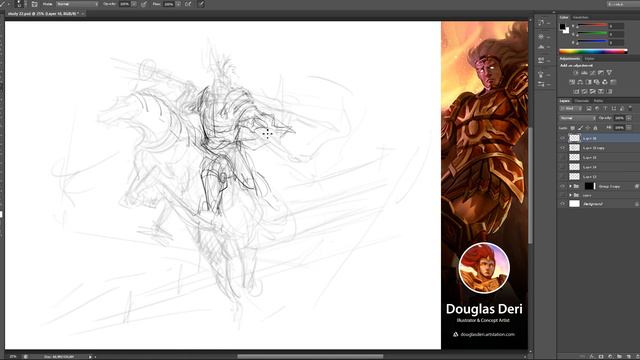Viewport: 640px width, 360px height.
Task: Open the layer filter Kind dropdown
Action: pos(571,109)
